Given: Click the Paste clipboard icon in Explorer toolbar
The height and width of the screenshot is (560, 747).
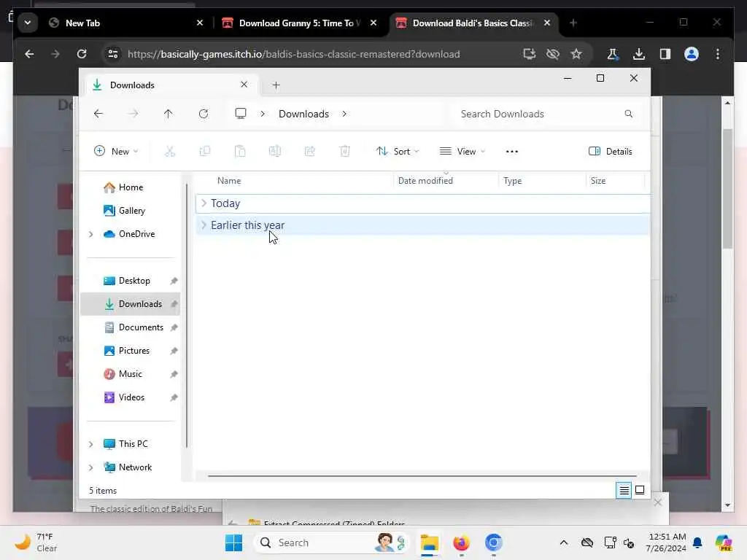Looking at the screenshot, I should tap(240, 152).
